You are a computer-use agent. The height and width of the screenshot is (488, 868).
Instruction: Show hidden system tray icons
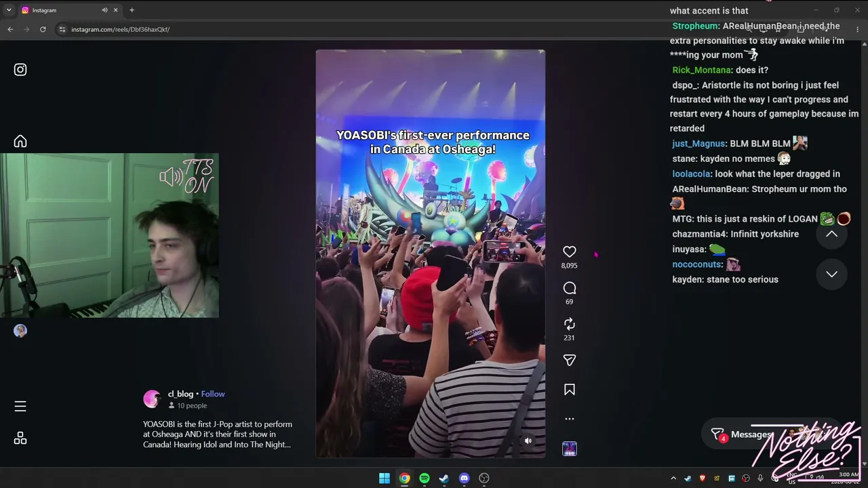(673, 479)
